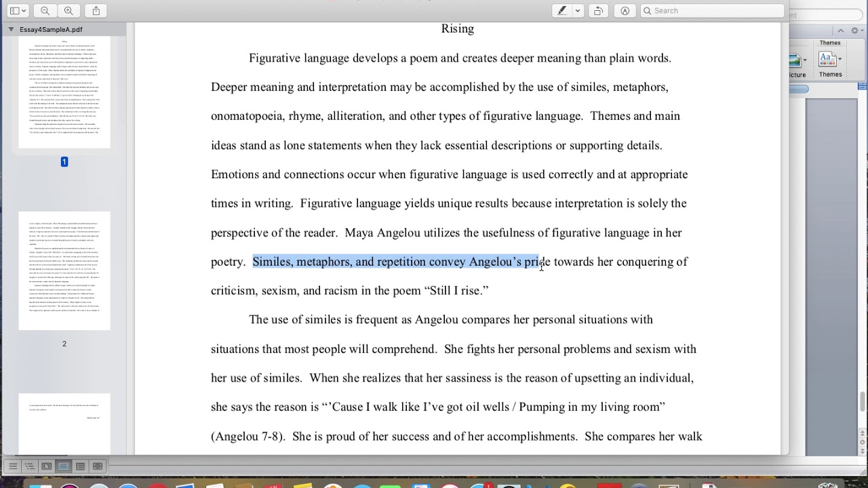Click "Maya Angelou" in the first paragraph
The height and width of the screenshot is (488, 868).
(x=382, y=232)
